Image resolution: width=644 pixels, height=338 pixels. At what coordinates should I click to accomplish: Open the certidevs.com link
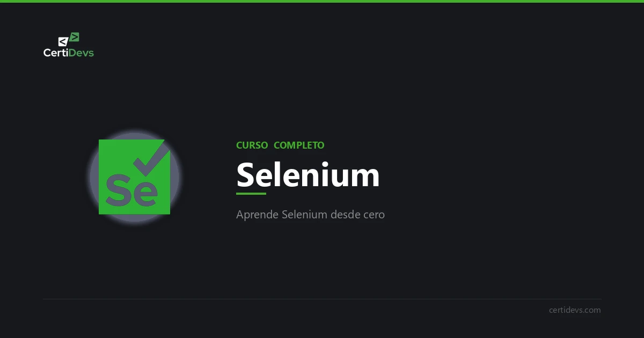pos(575,310)
